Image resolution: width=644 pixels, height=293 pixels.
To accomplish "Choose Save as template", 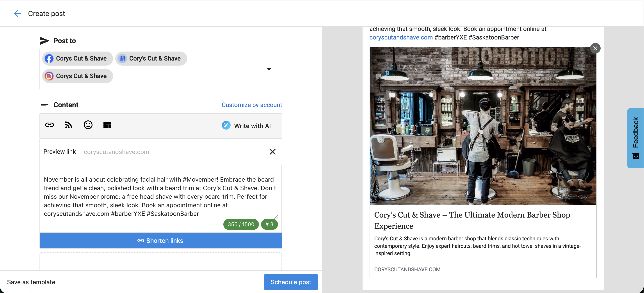I will pyautogui.click(x=31, y=282).
